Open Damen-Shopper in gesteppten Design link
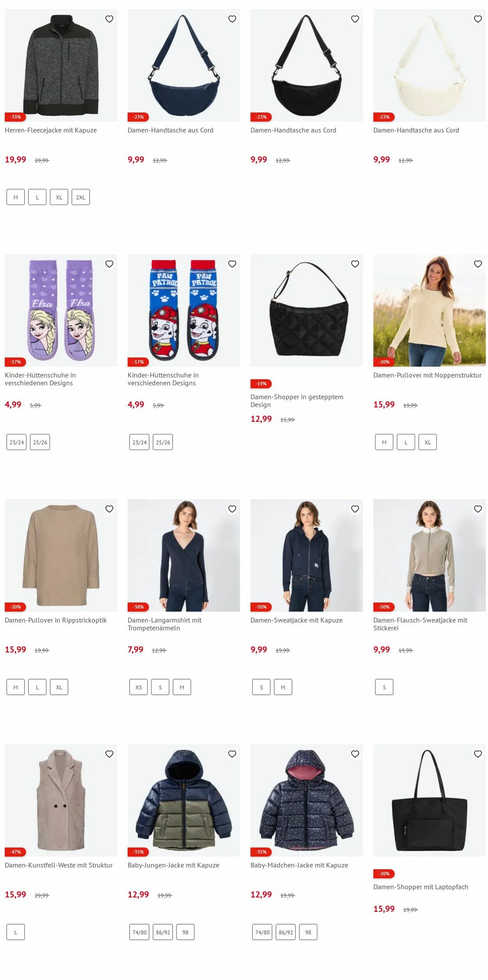Viewport: 488px width, 980px height. tap(297, 401)
